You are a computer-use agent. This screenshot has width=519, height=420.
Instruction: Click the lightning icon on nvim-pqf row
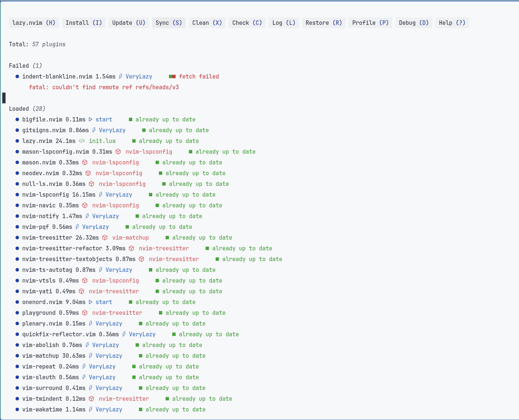coord(77,227)
